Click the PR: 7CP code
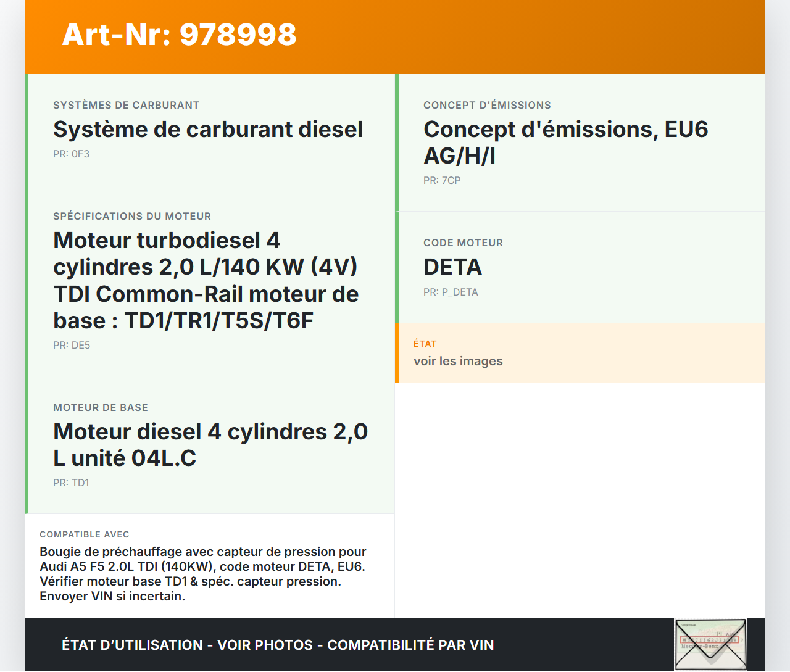This screenshot has width=790, height=672. 442,181
